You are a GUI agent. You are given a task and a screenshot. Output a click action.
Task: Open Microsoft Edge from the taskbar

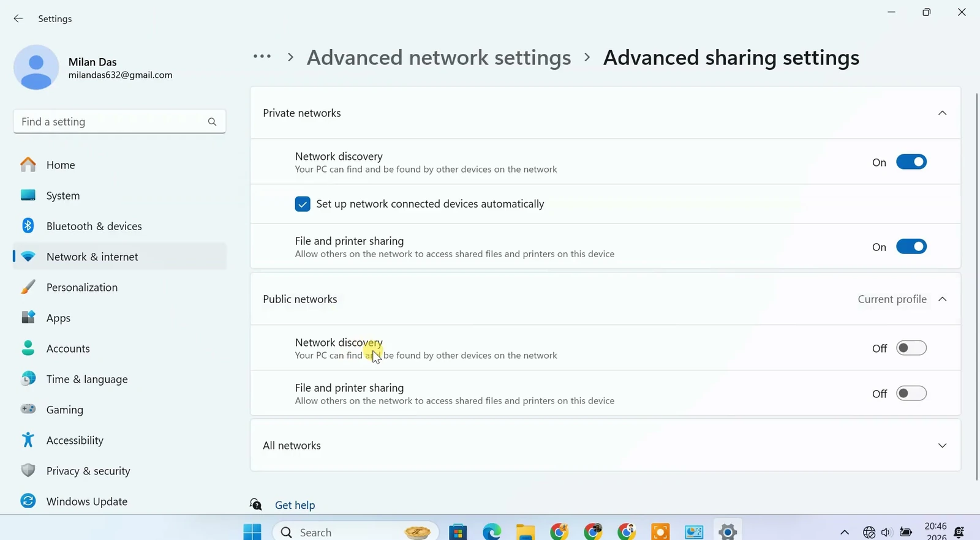[492, 532]
